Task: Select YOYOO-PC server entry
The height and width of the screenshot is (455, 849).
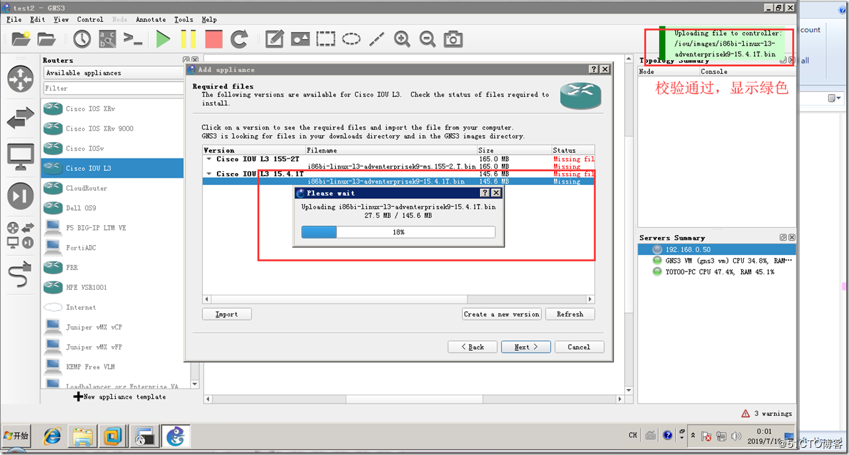Action: (x=716, y=272)
